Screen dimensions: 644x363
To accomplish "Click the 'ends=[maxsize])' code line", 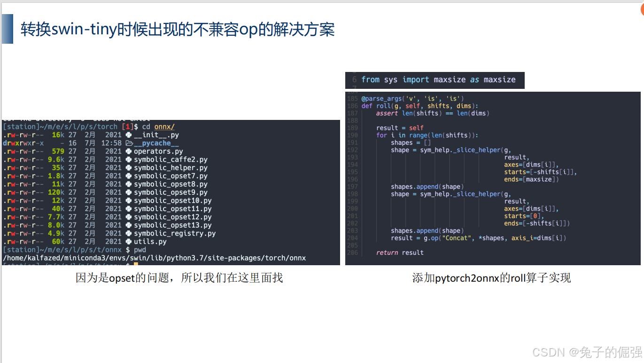I will (532, 179).
